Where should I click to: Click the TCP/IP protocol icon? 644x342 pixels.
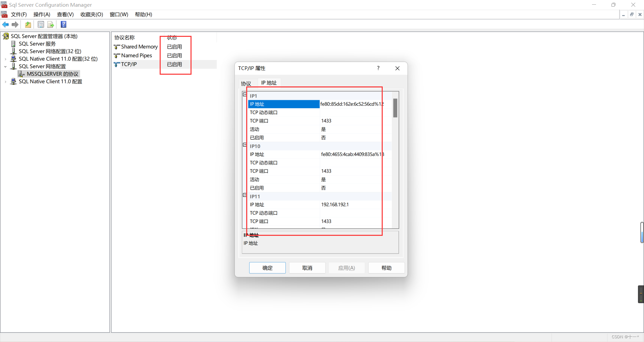pos(117,64)
